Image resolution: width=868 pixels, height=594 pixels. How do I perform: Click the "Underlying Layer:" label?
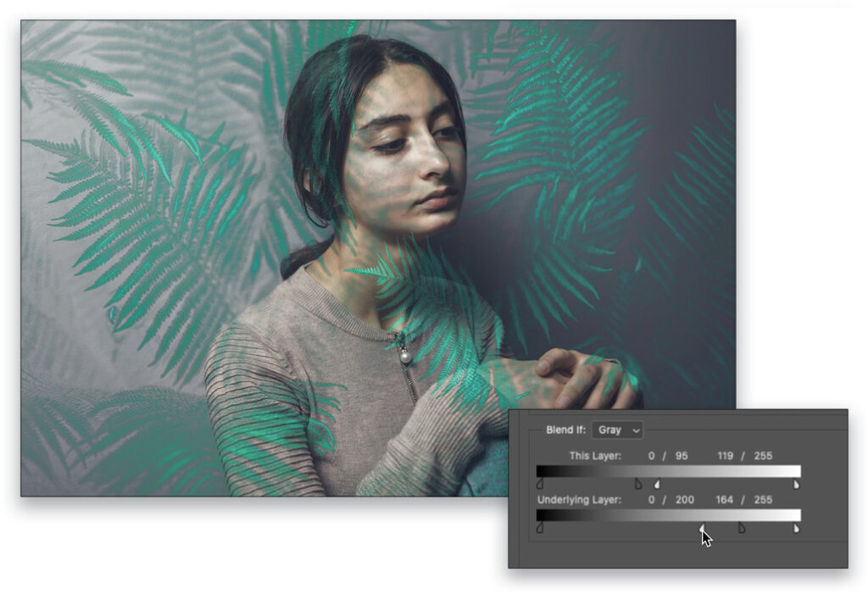click(x=579, y=499)
